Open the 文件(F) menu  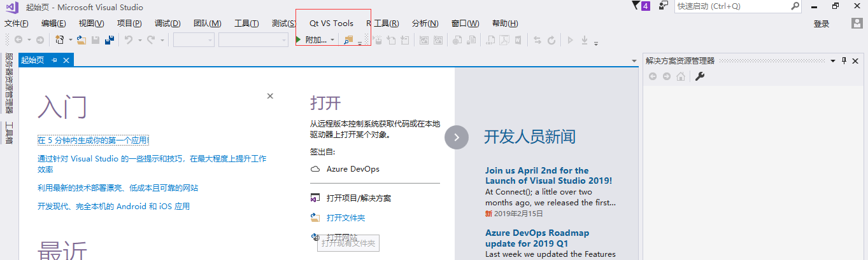17,24
